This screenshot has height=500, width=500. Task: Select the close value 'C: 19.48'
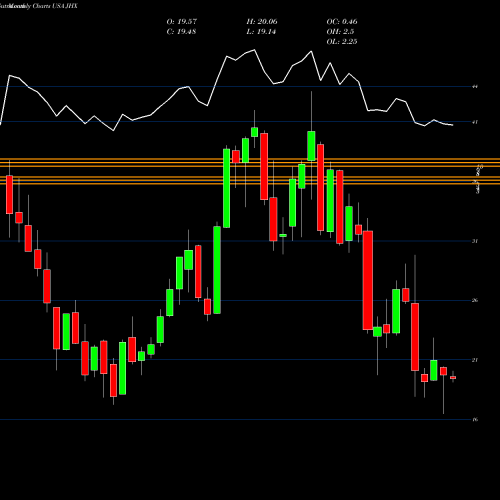(181, 32)
